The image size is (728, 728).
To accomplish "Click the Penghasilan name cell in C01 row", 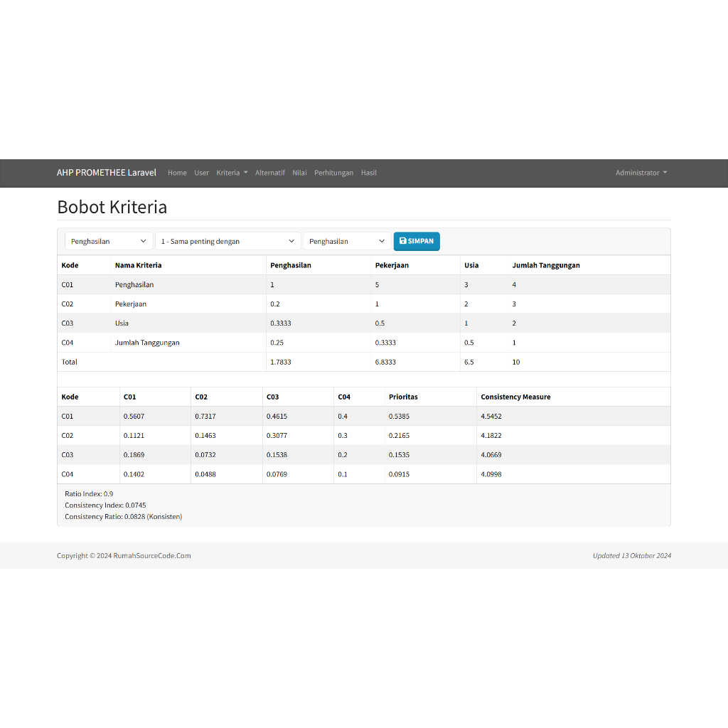I will click(134, 284).
